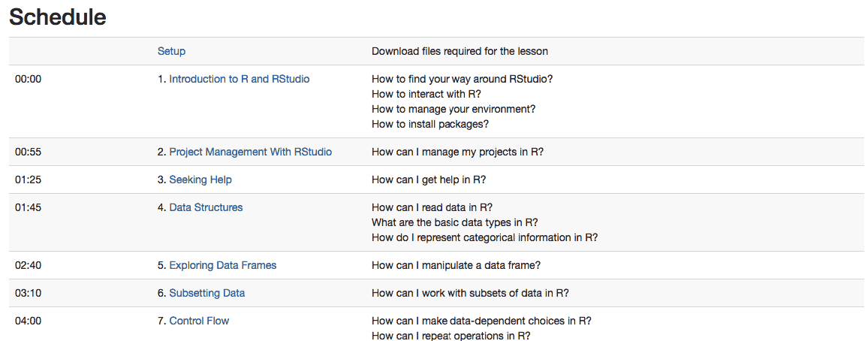Click 'What are the basic data types in R?'
868x341 pixels.
456,222
